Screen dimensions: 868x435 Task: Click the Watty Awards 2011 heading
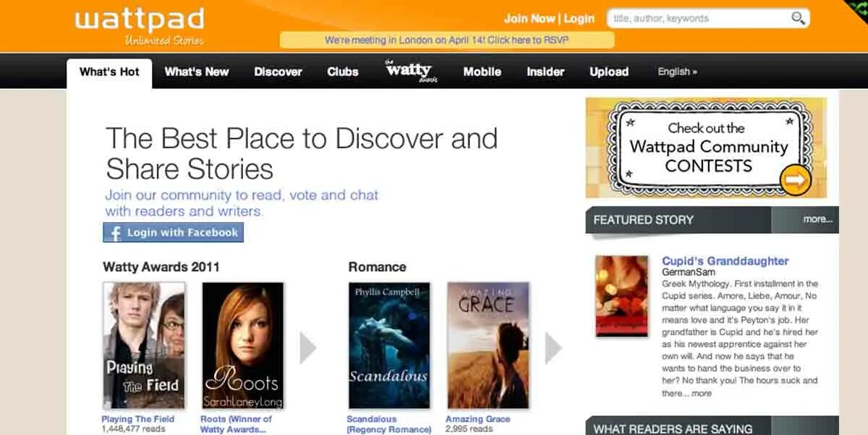pyautogui.click(x=161, y=267)
